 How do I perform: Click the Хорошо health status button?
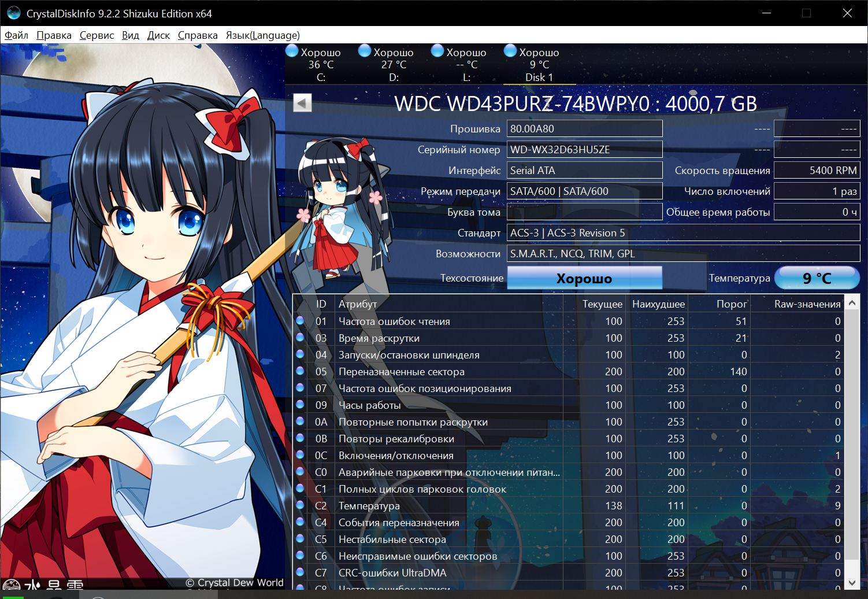pyautogui.click(x=584, y=278)
